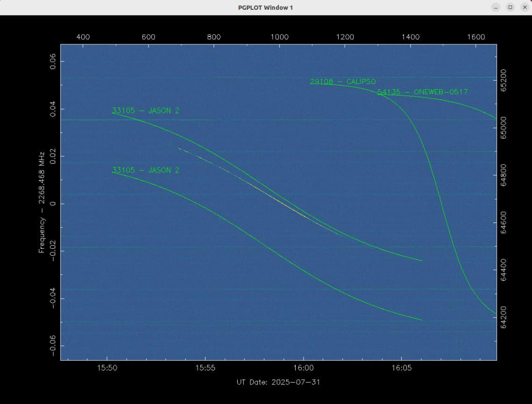Click the maximize window button
Viewport: 532px width, 404px height.
[x=511, y=7]
